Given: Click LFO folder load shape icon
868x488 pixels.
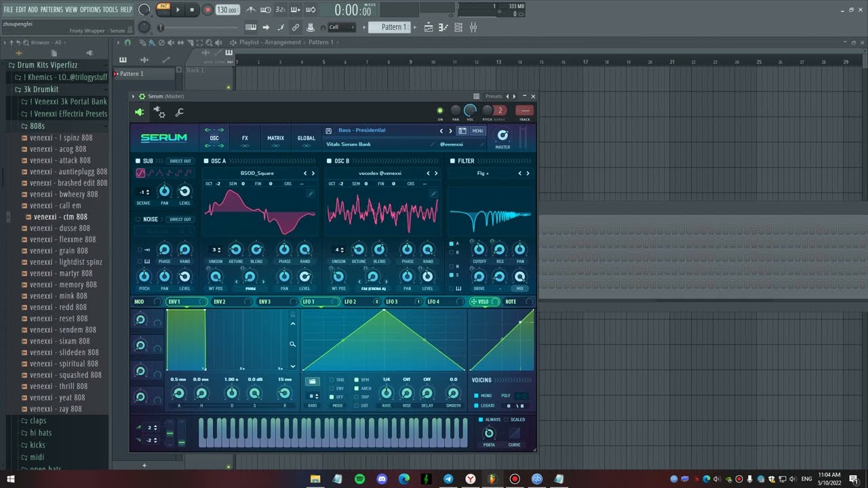Looking at the screenshot, I should pos(312,382).
